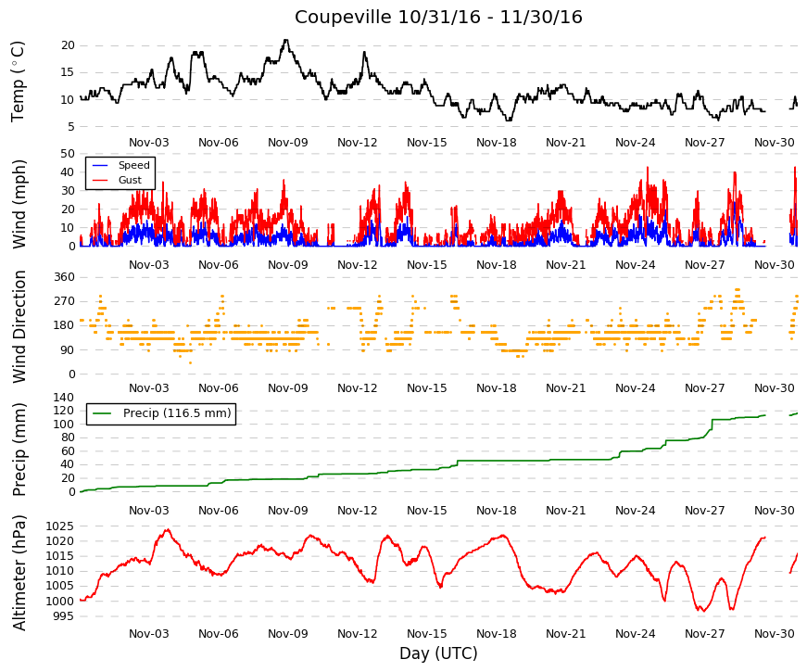Screen dimensions: 807x672
Task: Click Nov-09 tick under temperature plot
Action: click(288, 143)
